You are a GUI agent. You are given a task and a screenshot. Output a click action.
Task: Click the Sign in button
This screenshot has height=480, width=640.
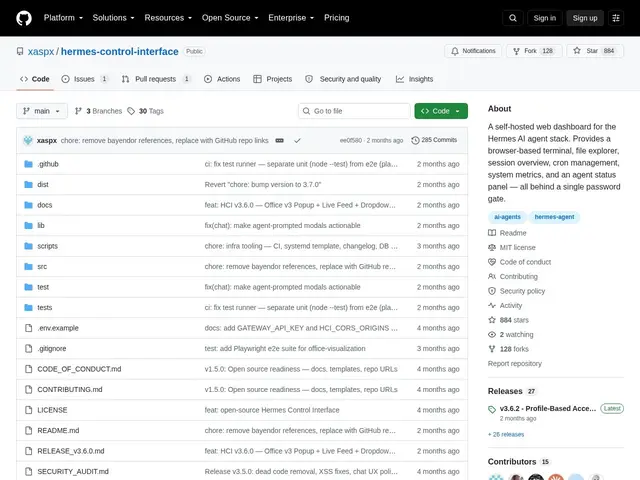coord(544,18)
